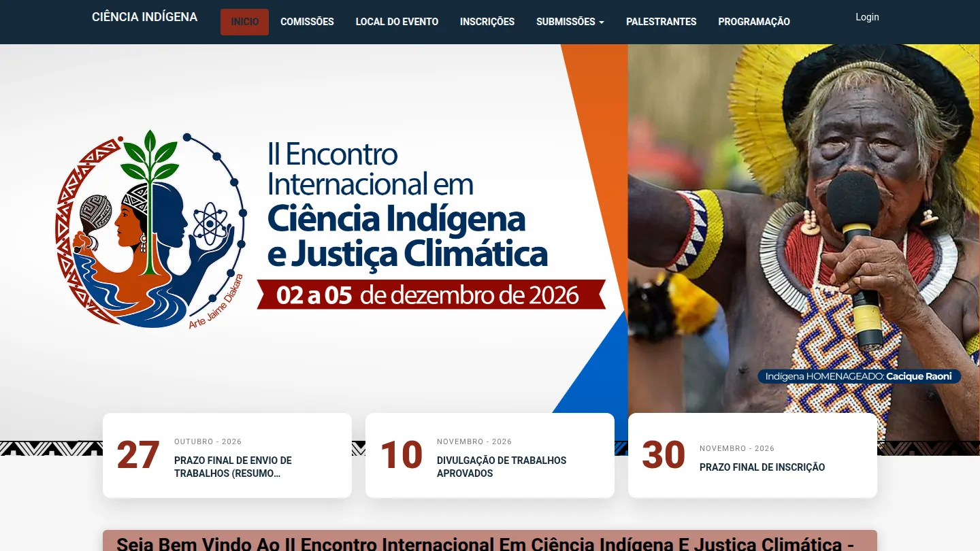View the PALESTRANTES page

click(x=661, y=22)
